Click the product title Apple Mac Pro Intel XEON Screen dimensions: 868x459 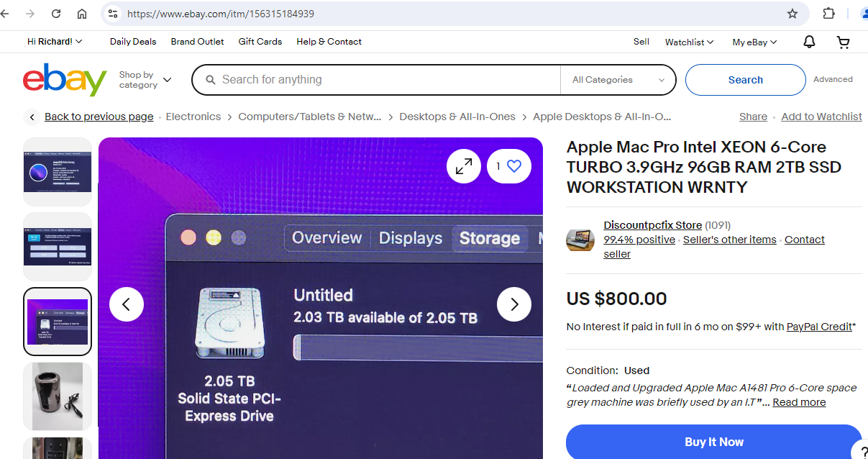[x=704, y=167]
